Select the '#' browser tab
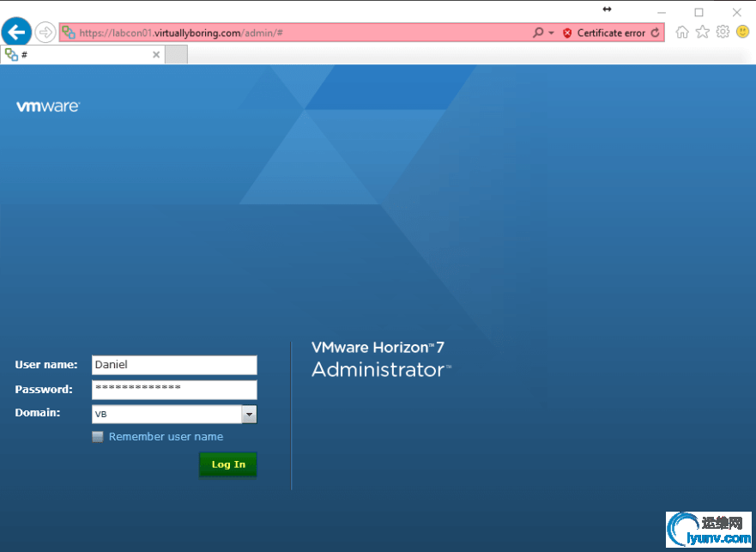Viewport: 756px width, 552px height. (82, 55)
